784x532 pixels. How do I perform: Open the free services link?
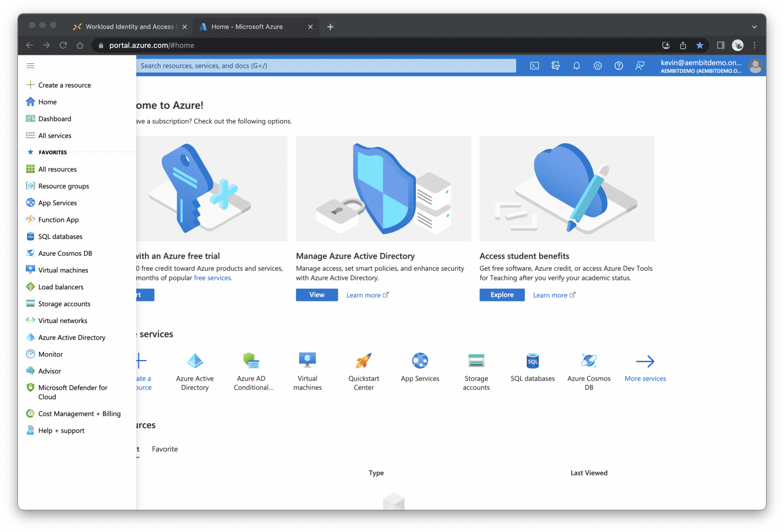212,277
